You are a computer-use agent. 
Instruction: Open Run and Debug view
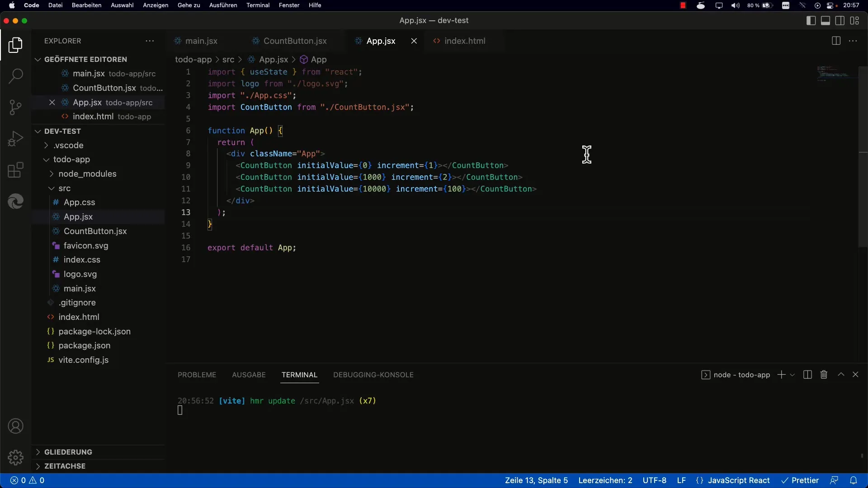(15, 139)
